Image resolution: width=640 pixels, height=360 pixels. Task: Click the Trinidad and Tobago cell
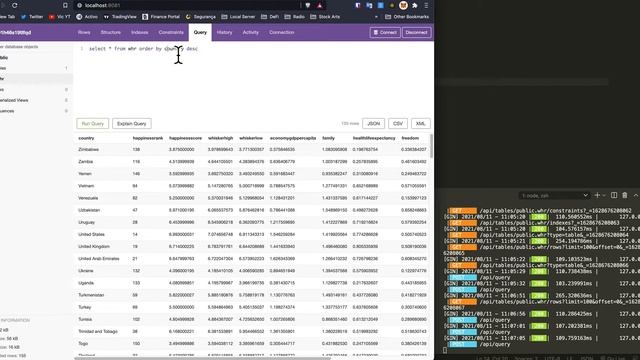98,331
